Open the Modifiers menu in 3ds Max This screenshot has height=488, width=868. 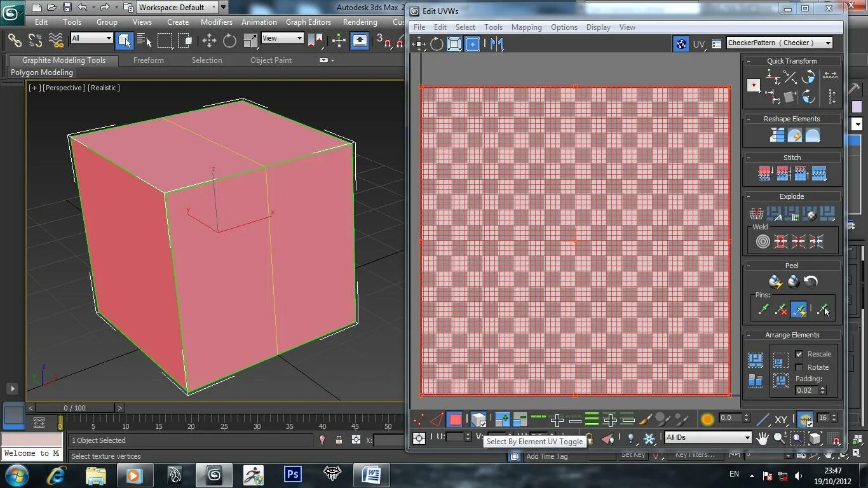pos(217,22)
